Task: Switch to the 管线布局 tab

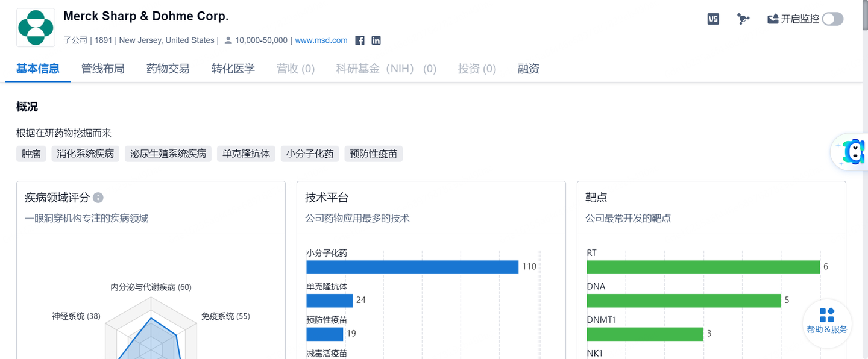Action: coord(102,69)
